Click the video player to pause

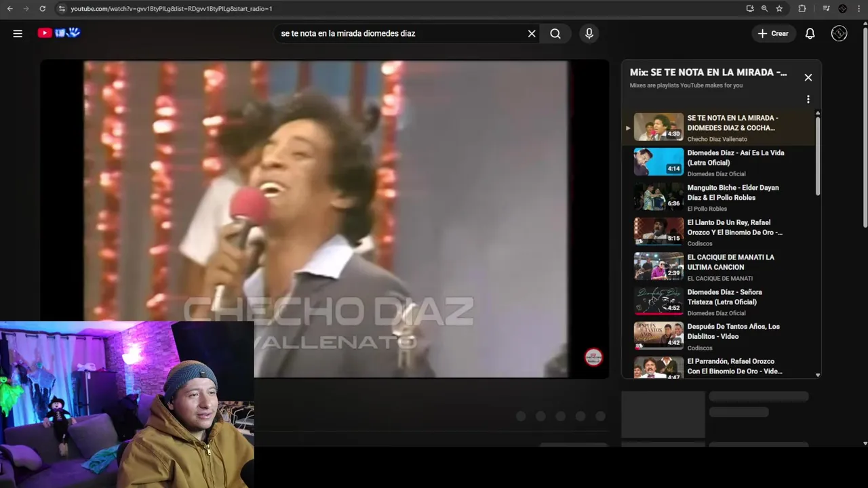(x=325, y=218)
